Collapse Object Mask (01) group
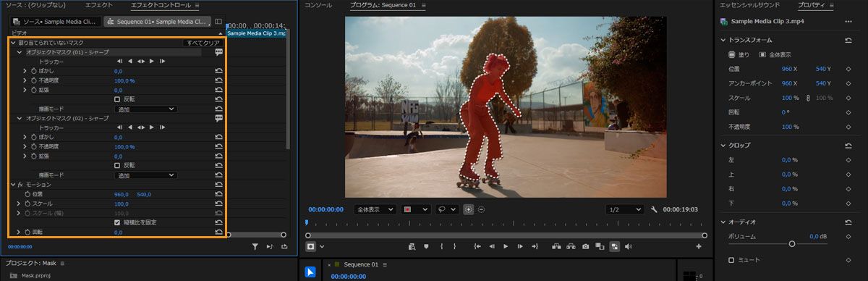This screenshot has width=868, height=281. pos(20,52)
